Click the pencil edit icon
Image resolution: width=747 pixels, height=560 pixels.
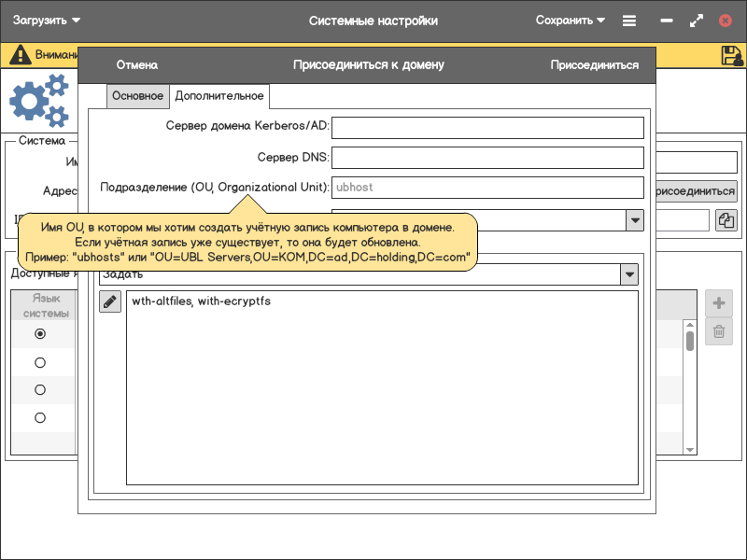click(x=110, y=301)
